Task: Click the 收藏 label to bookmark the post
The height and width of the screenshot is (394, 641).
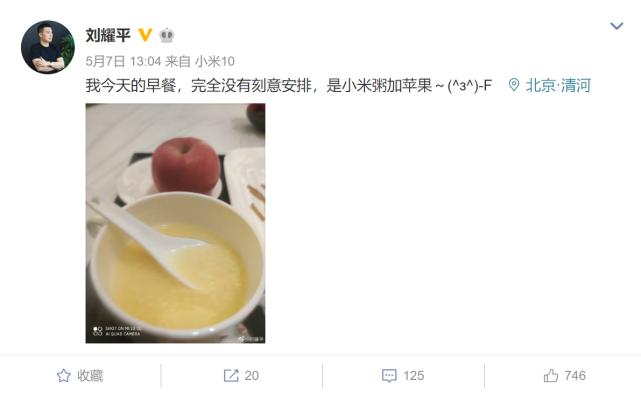Action: click(x=90, y=376)
